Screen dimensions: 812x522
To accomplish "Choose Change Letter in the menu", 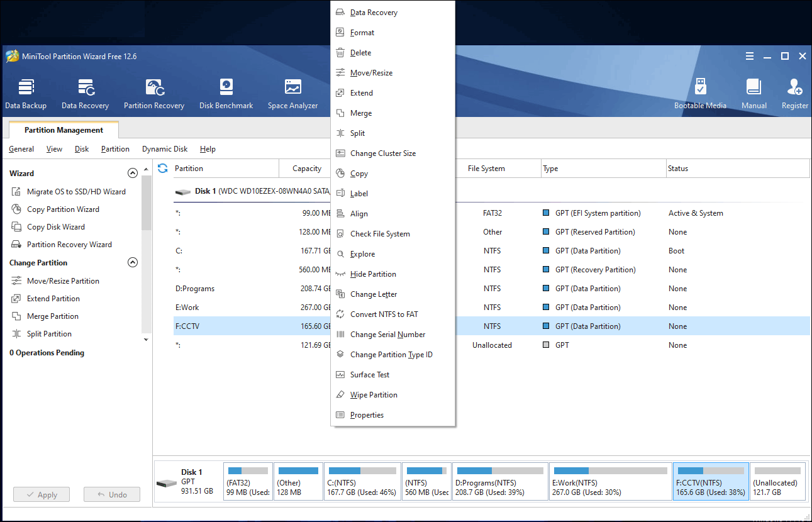I will (x=393, y=294).
